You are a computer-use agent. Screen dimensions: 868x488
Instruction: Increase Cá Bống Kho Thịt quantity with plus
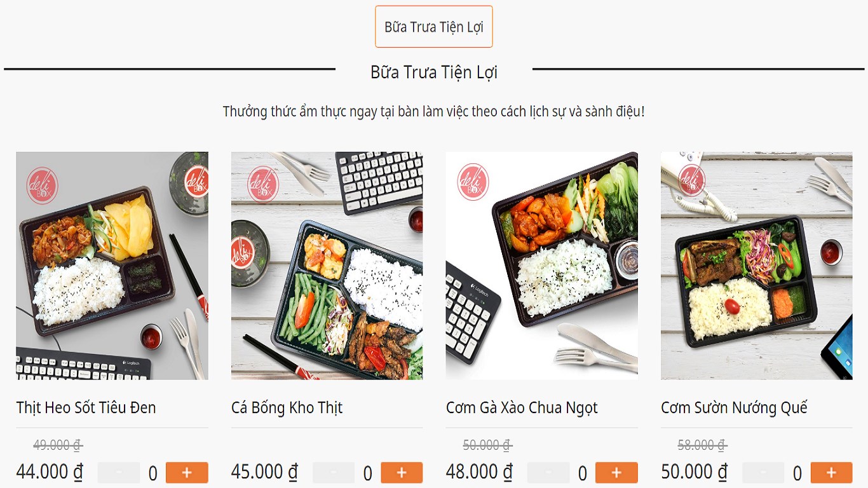pos(402,473)
